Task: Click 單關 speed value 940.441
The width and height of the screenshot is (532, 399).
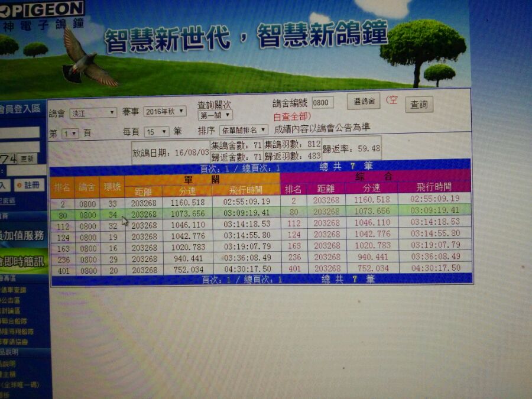Action: click(189, 258)
